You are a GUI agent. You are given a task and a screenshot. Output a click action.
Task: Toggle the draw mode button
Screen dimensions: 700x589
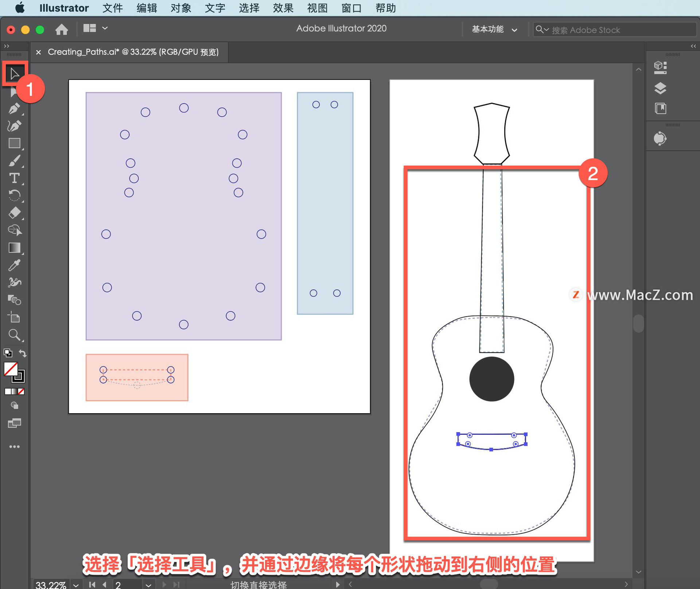tap(14, 405)
